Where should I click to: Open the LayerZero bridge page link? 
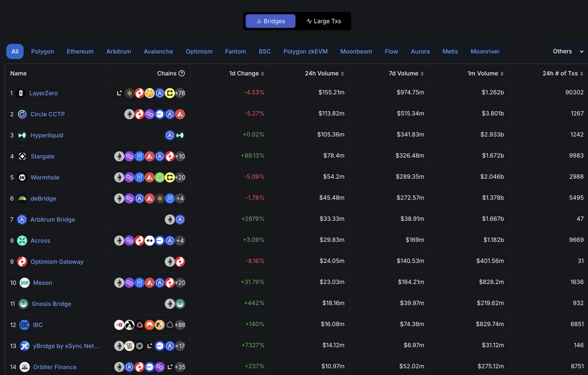pos(44,93)
